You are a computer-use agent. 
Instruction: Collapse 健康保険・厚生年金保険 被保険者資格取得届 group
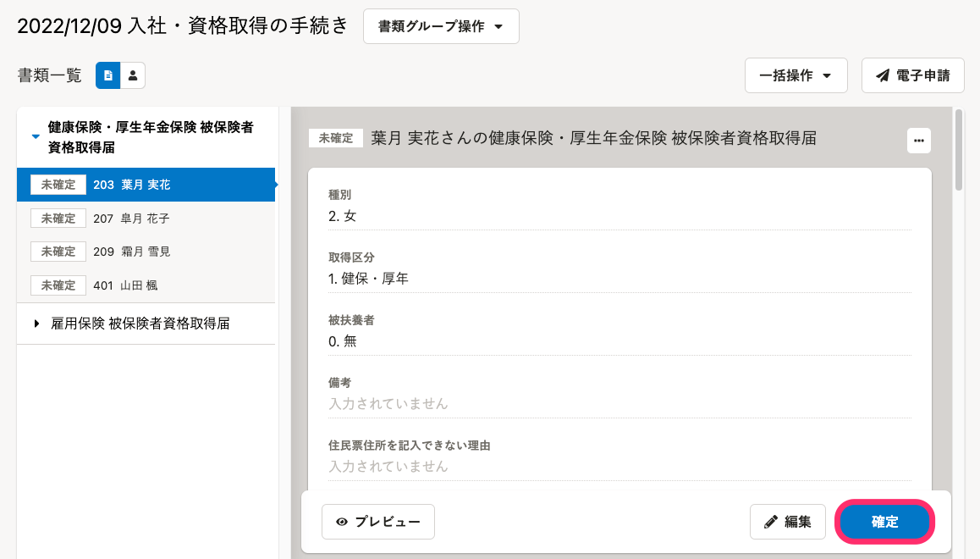(36, 137)
